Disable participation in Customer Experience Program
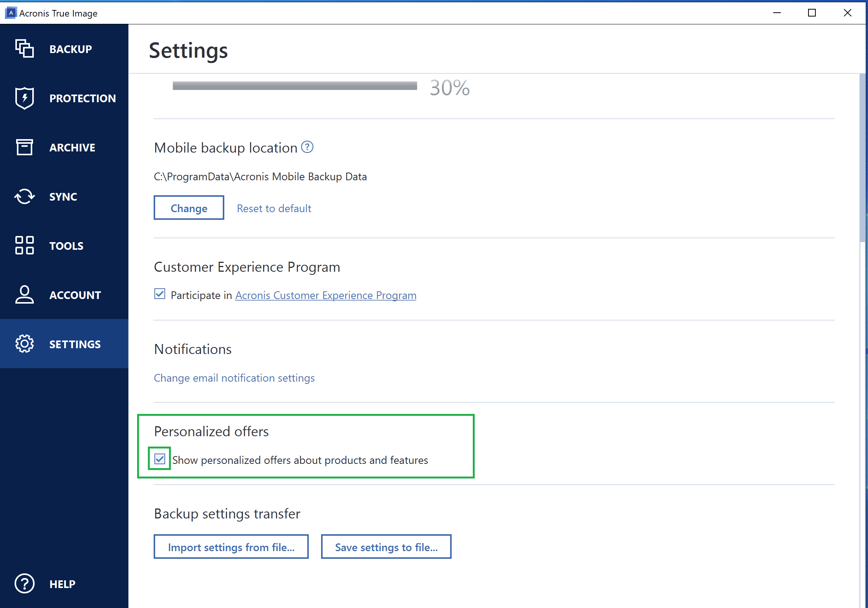The height and width of the screenshot is (608, 868). coord(160,294)
